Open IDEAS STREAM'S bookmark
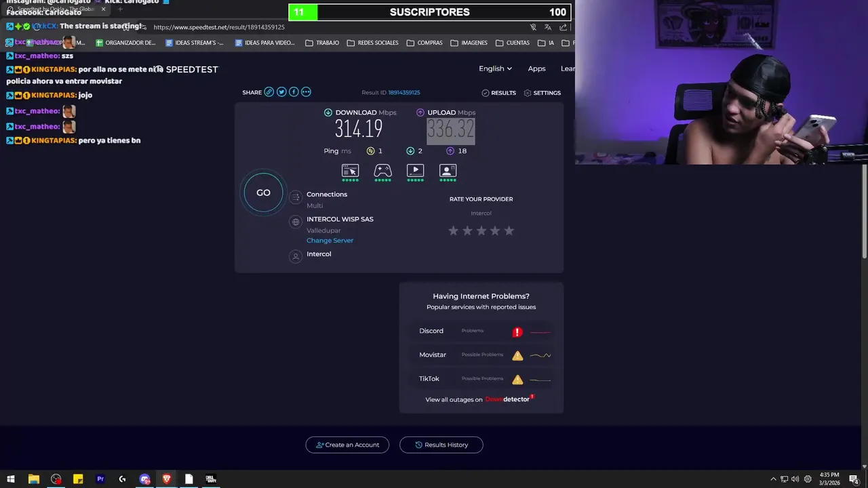Image resolution: width=868 pixels, height=488 pixels. 195,43
